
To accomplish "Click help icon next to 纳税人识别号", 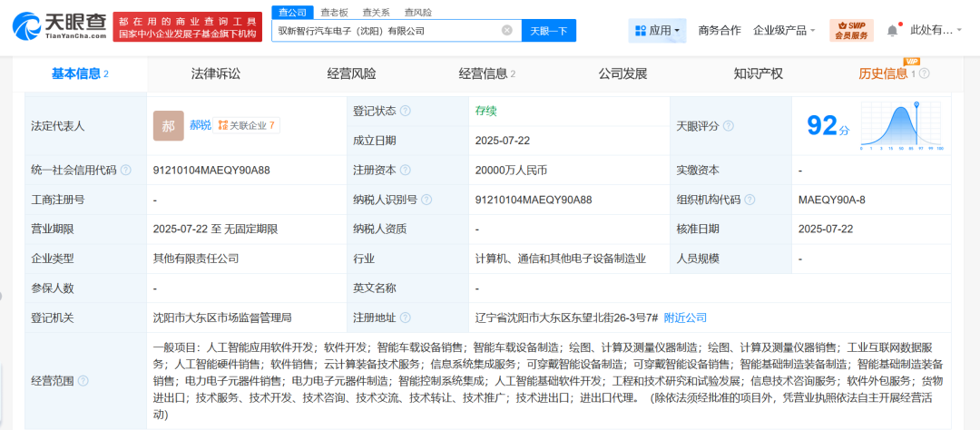I will 426,200.
